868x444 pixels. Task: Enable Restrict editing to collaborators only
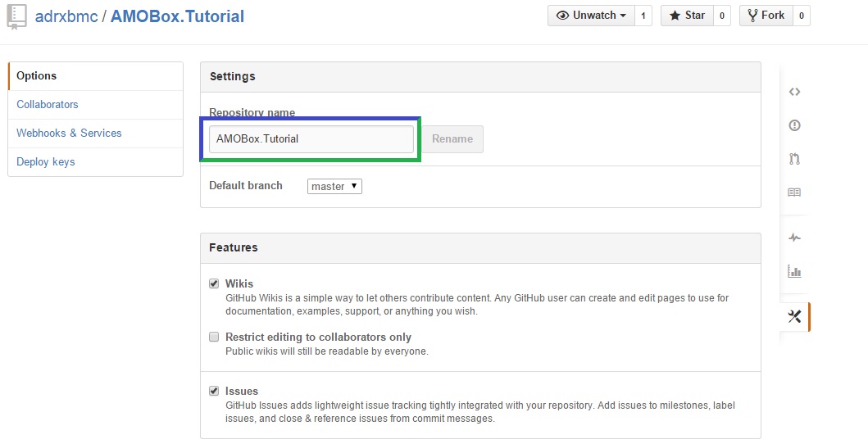(x=214, y=337)
